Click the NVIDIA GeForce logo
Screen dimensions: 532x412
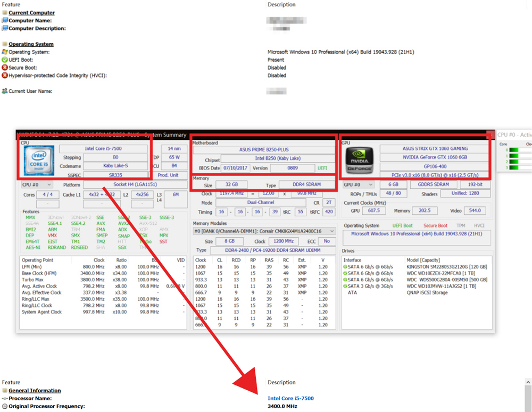tap(359, 161)
